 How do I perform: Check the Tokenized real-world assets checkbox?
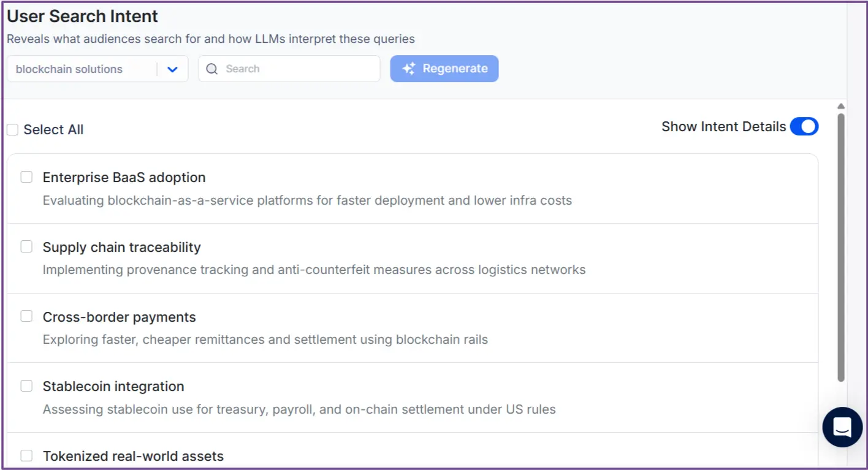click(x=26, y=455)
